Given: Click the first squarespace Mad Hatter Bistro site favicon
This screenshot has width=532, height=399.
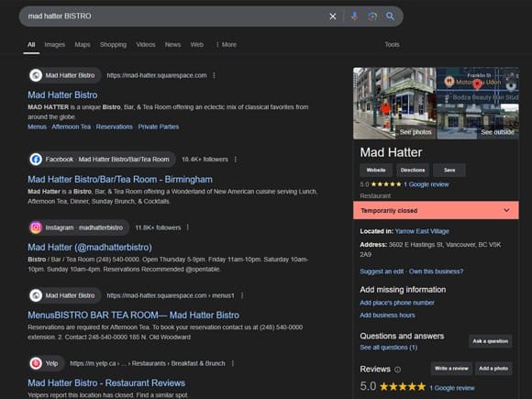Looking at the screenshot, I should click(x=36, y=75).
